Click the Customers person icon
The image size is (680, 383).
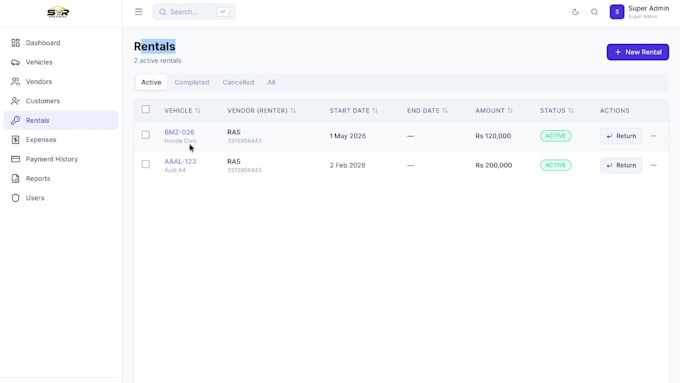[x=16, y=101]
